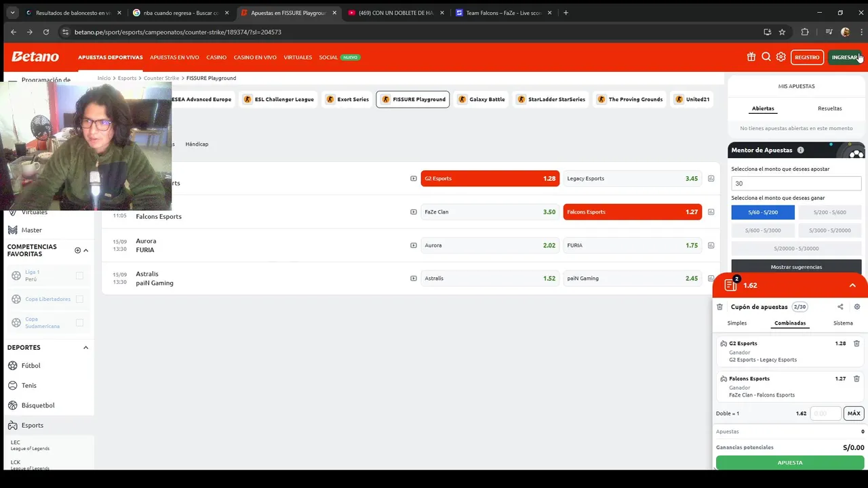Viewport: 868px width, 488px height.
Task: Collapse the Deportes section
Action: pos(85,348)
